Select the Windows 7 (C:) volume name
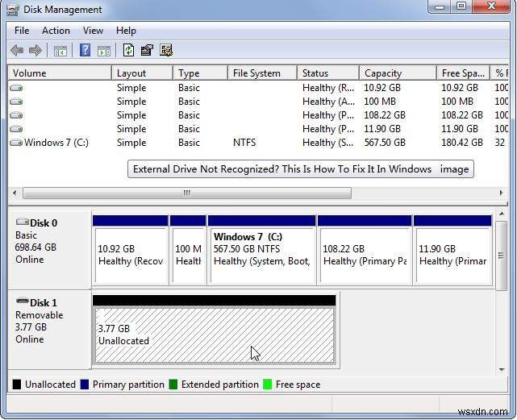Image resolution: width=517 pixels, height=420 pixels. pos(56,143)
